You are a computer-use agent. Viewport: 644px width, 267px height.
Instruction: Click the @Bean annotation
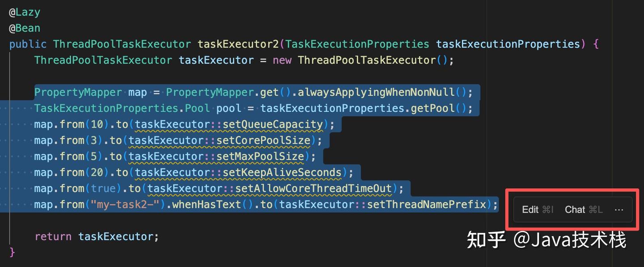24,28
